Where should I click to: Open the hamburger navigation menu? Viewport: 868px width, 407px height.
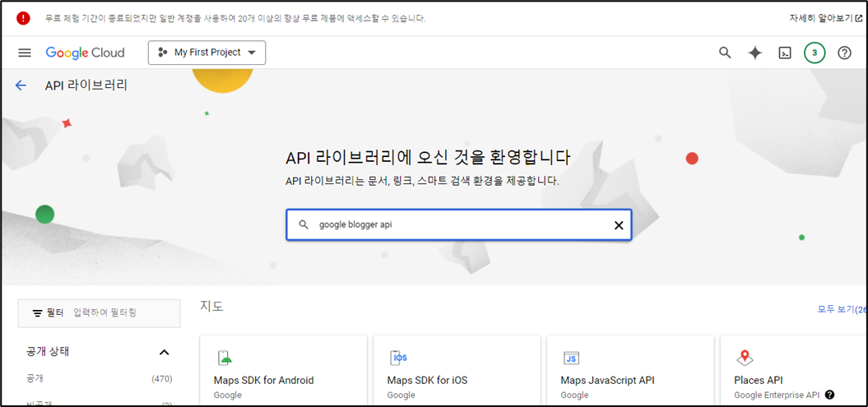point(25,53)
